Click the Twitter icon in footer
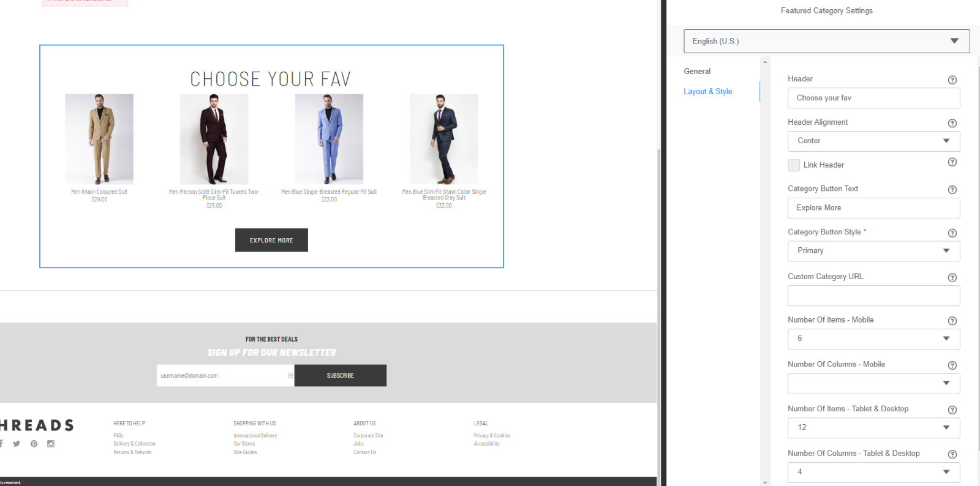 click(17, 444)
